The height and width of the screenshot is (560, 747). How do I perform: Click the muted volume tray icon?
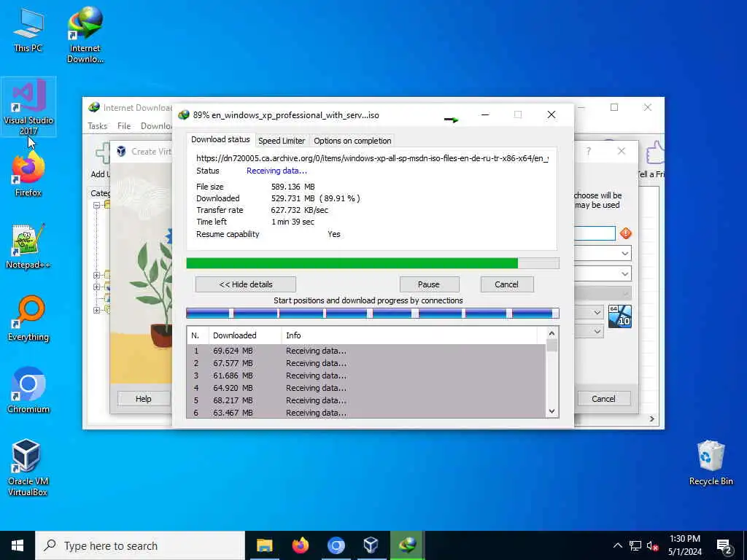(652, 545)
